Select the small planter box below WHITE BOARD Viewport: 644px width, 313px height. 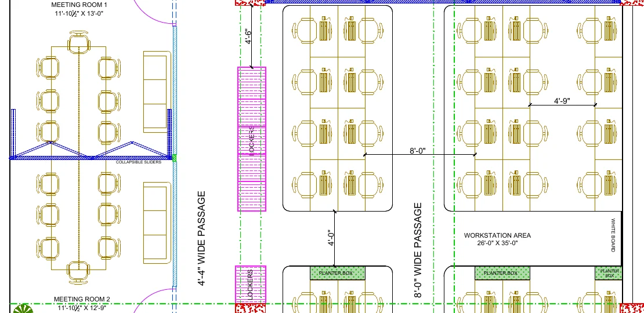click(609, 273)
